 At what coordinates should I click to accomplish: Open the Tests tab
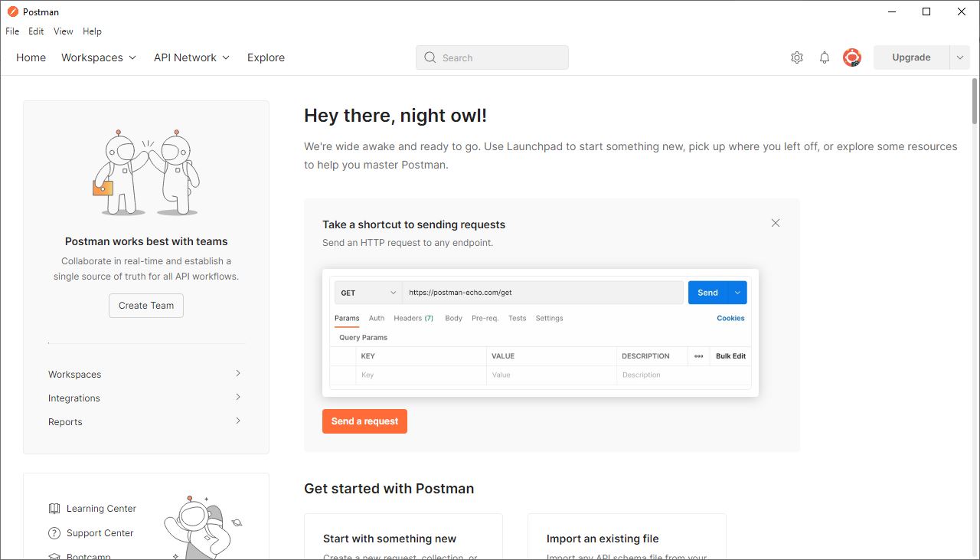click(x=518, y=318)
